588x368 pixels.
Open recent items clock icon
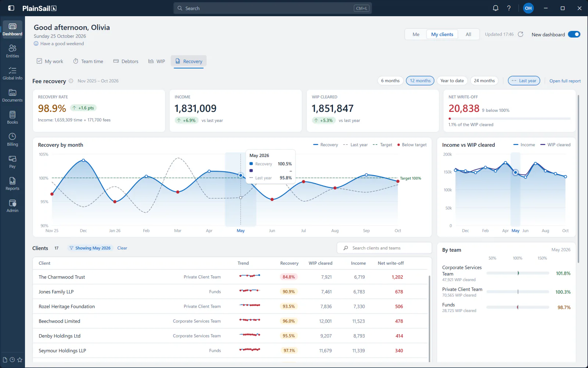click(12, 360)
